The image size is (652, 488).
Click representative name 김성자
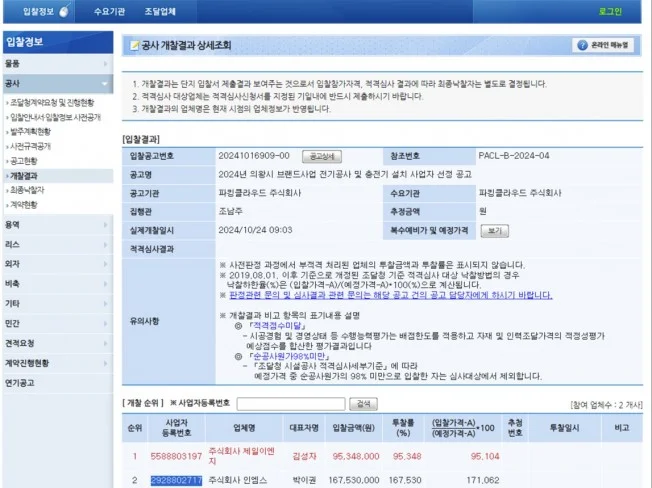click(x=304, y=456)
